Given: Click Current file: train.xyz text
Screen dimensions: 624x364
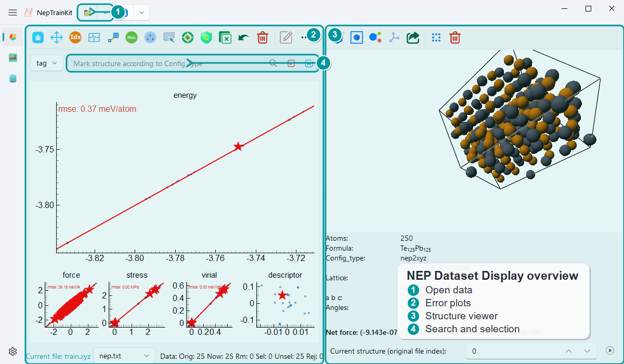Looking at the screenshot, I should pyautogui.click(x=58, y=356).
